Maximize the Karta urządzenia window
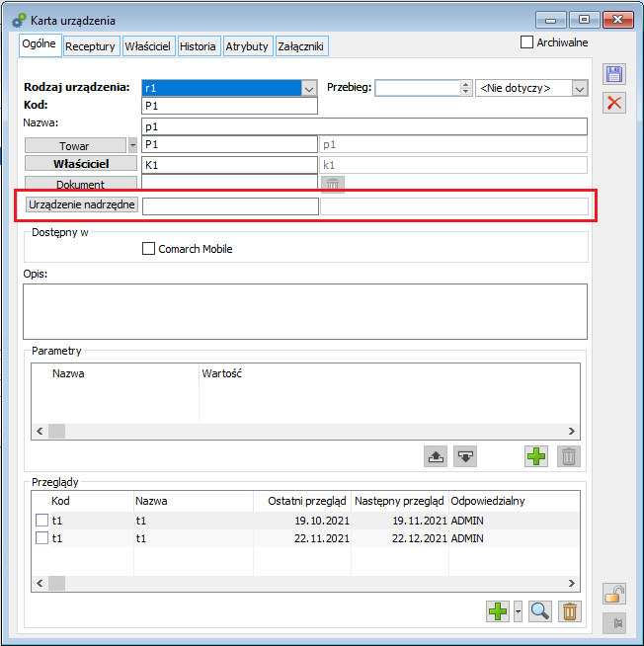The image size is (644, 646). (x=585, y=20)
